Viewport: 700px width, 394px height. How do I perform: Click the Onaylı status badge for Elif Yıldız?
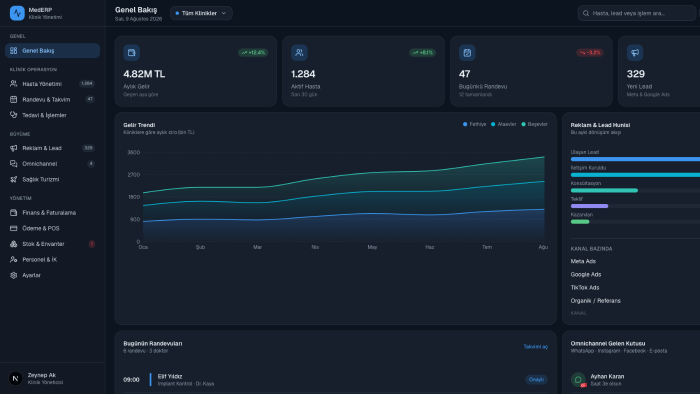click(x=536, y=379)
